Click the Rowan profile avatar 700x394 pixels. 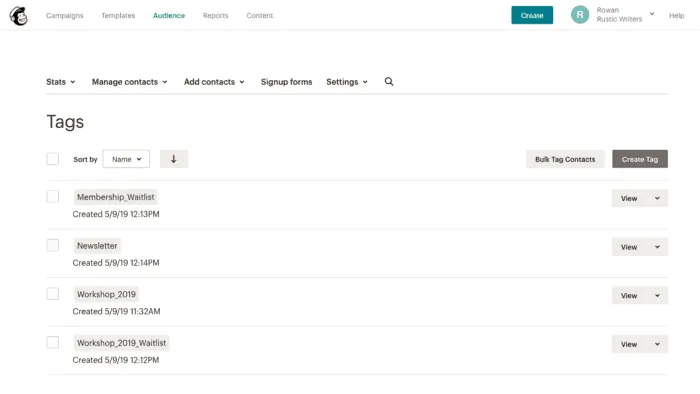point(580,15)
